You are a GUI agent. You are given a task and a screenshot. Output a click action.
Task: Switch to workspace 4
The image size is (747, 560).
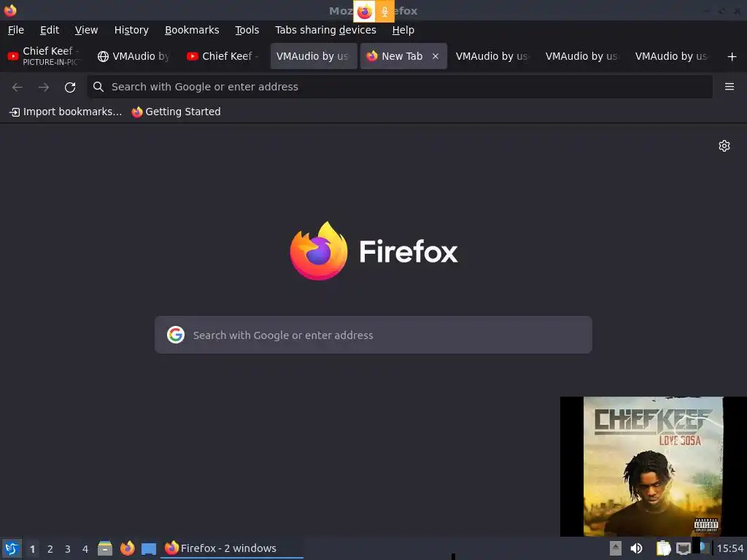coord(85,549)
